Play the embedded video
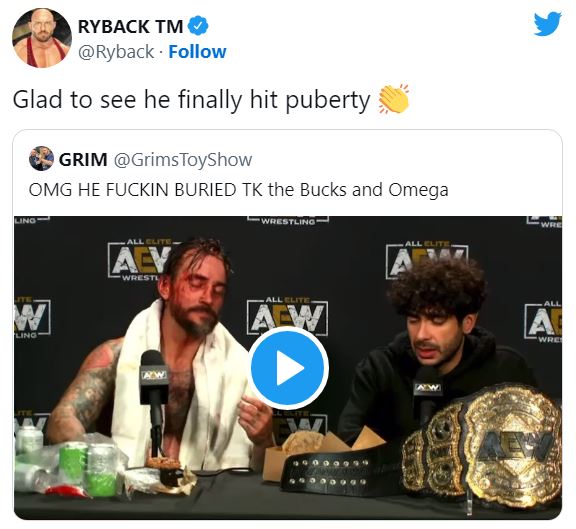The height and width of the screenshot is (529, 576). click(x=288, y=368)
